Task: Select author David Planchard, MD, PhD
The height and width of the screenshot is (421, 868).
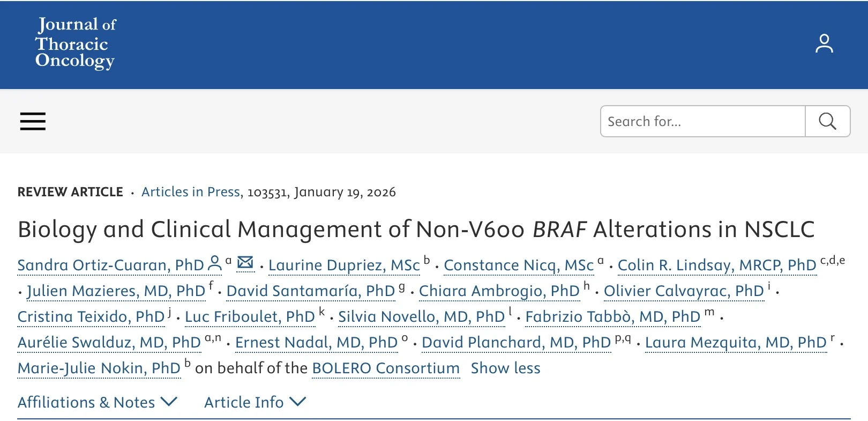Action: [x=516, y=343]
